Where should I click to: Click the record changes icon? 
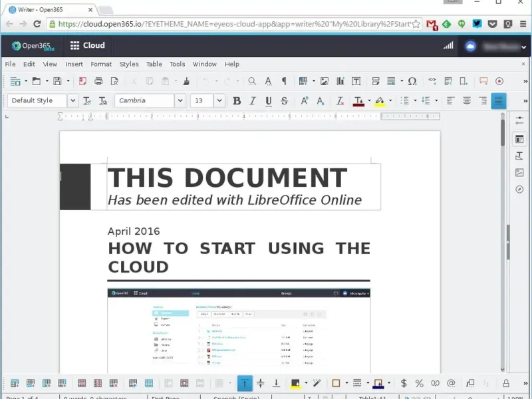[499, 81]
